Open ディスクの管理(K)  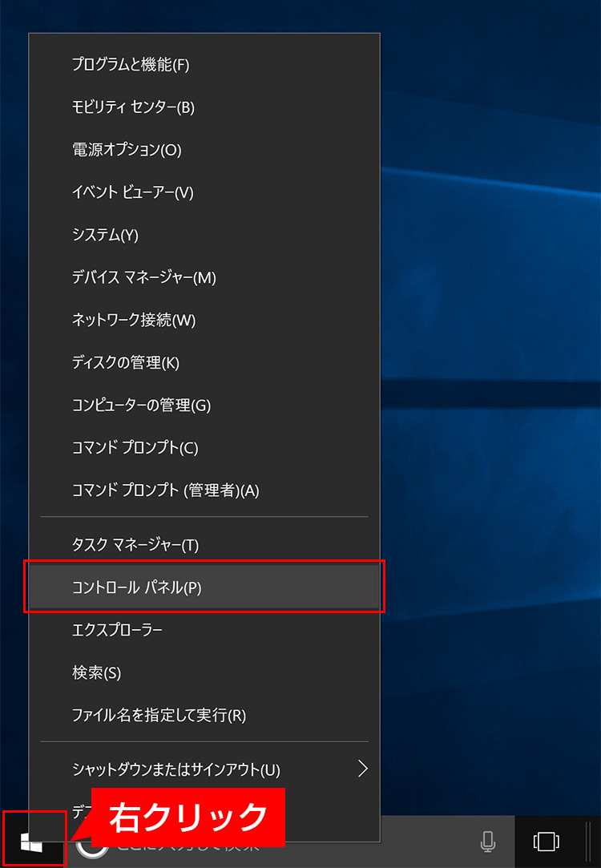204,362
